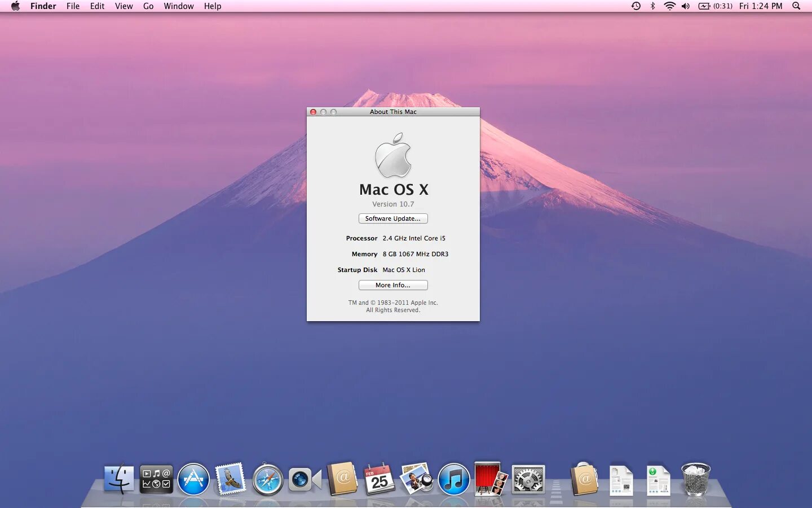Open the Wi-Fi status menu
This screenshot has width=812, height=508.
[x=669, y=6]
